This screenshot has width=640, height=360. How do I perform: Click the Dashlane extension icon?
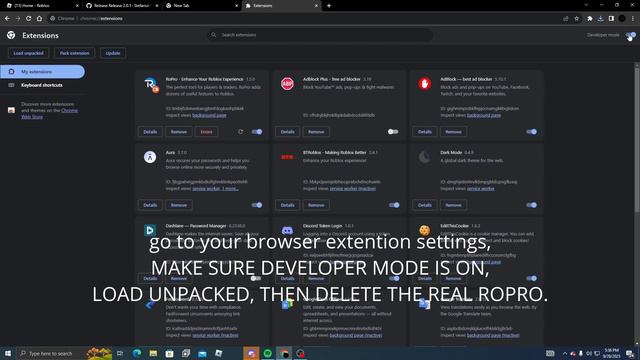(x=150, y=230)
